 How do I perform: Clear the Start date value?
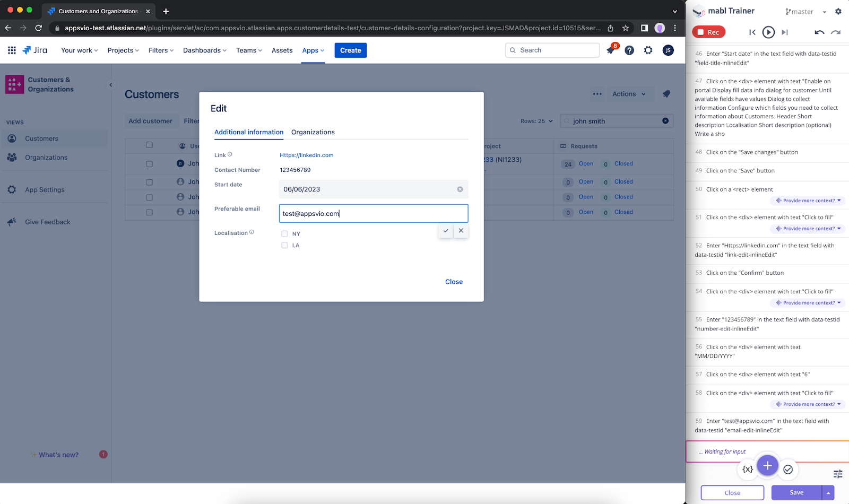[x=460, y=189]
